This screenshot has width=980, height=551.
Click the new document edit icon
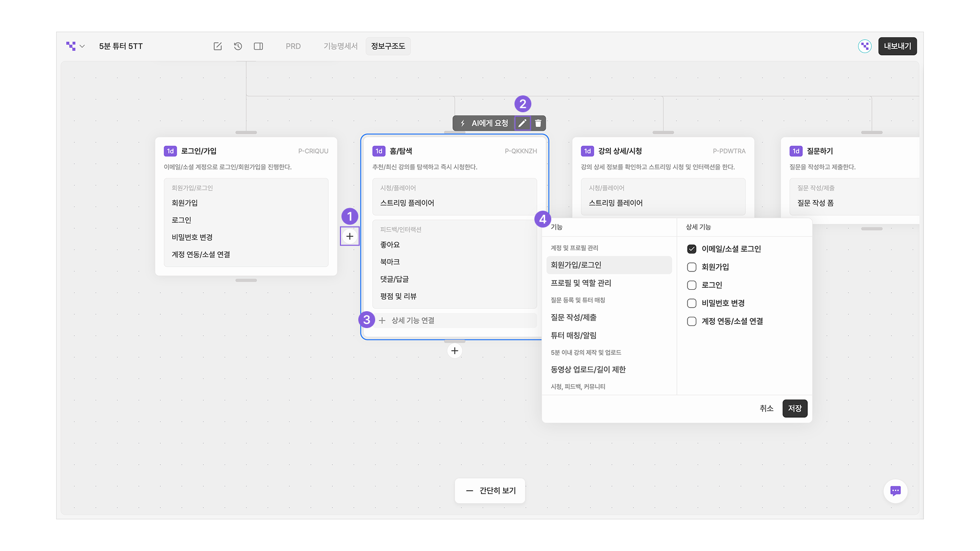[x=217, y=46]
